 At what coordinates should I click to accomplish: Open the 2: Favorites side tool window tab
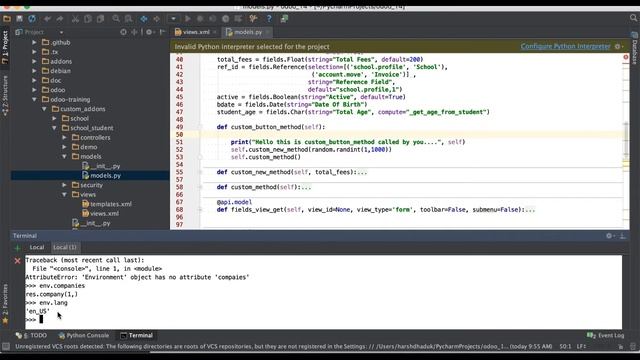point(5,304)
